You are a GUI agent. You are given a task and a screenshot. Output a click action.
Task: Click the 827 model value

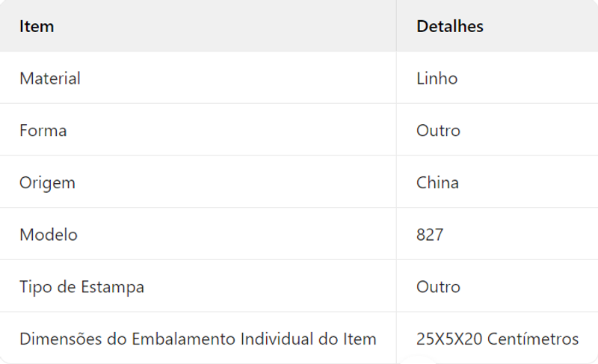(430, 235)
